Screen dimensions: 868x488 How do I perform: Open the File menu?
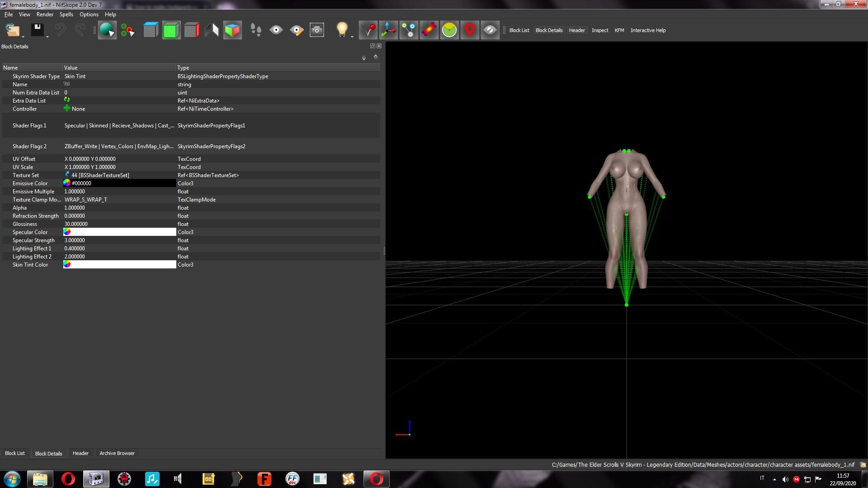pyautogui.click(x=9, y=14)
